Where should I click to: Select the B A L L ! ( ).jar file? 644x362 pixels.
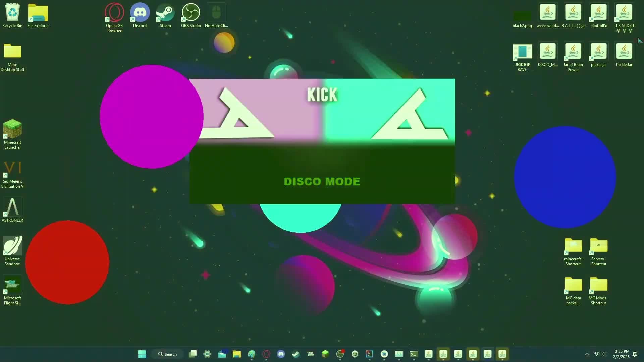tap(573, 16)
